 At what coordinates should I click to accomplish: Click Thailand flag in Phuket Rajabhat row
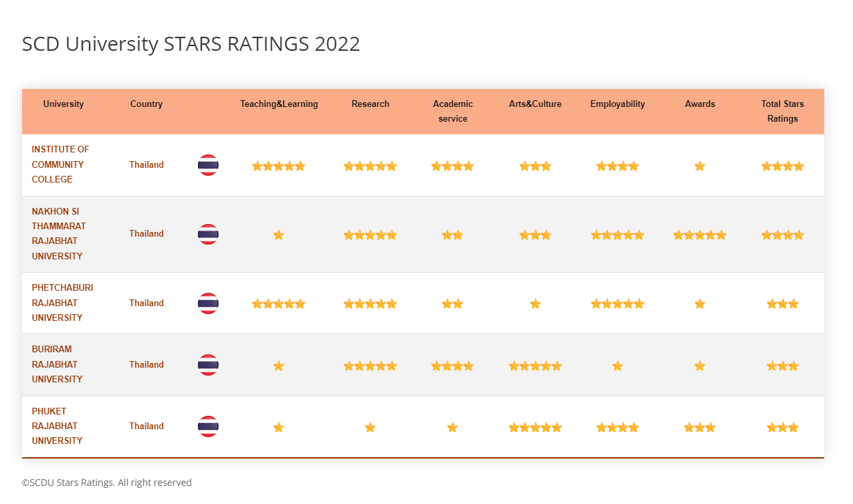tap(208, 426)
